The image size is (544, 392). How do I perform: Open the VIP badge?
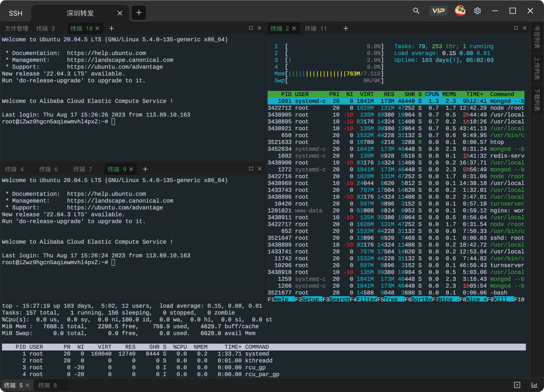coord(438,11)
